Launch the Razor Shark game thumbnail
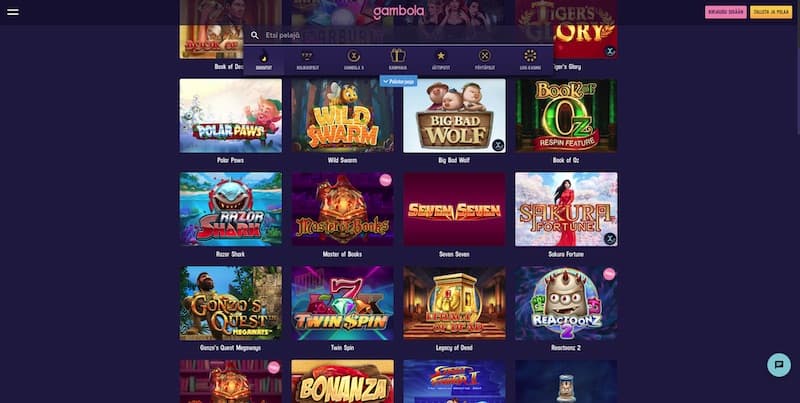 click(231, 209)
